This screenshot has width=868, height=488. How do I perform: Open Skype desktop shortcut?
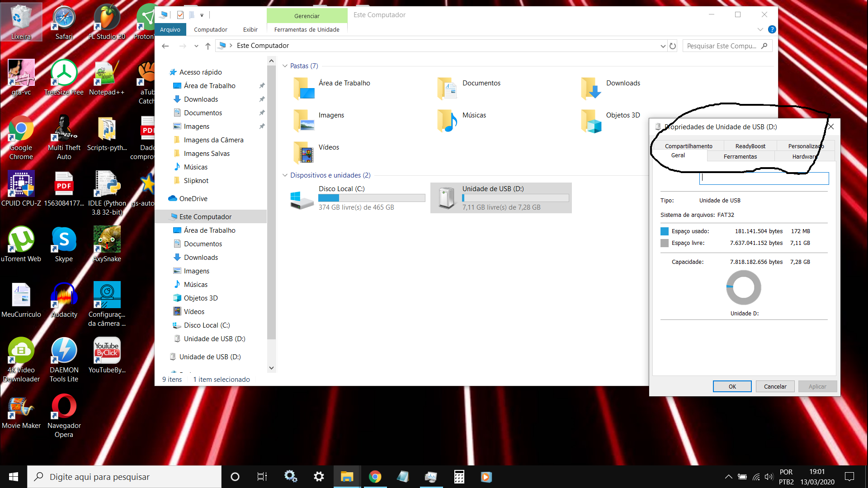tap(64, 244)
